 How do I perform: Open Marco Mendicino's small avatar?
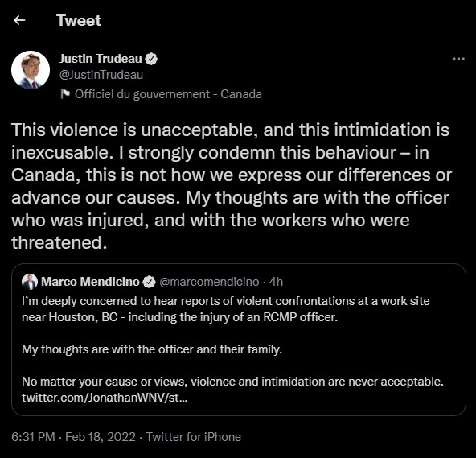click(30, 282)
